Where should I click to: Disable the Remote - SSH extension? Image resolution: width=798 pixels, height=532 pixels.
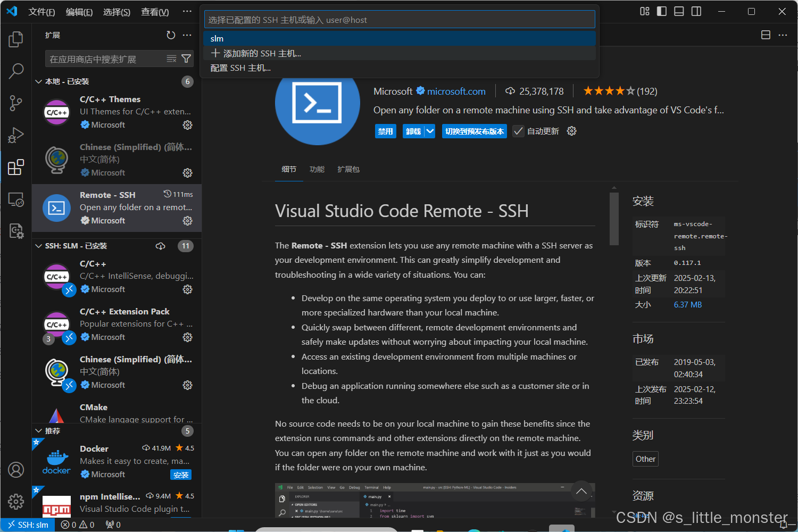(385, 131)
